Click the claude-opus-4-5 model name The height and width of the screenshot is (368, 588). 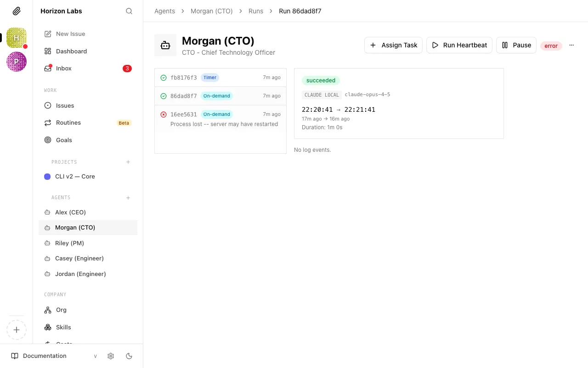367,95
